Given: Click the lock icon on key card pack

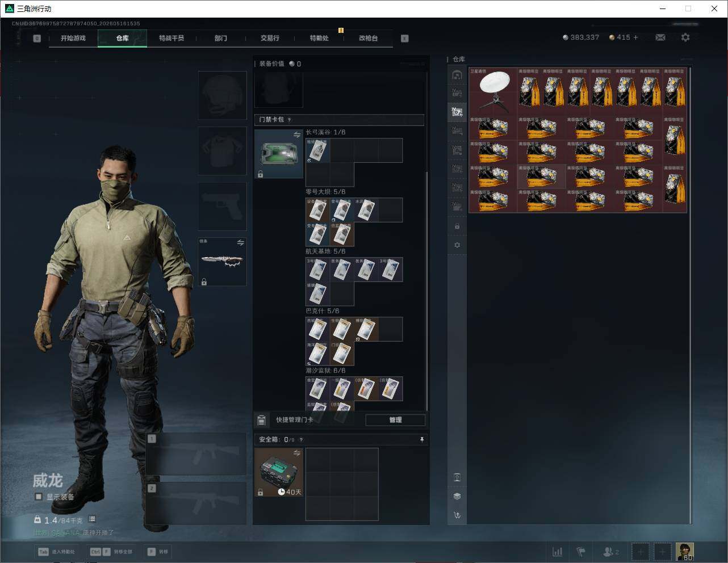Looking at the screenshot, I should click(x=260, y=174).
